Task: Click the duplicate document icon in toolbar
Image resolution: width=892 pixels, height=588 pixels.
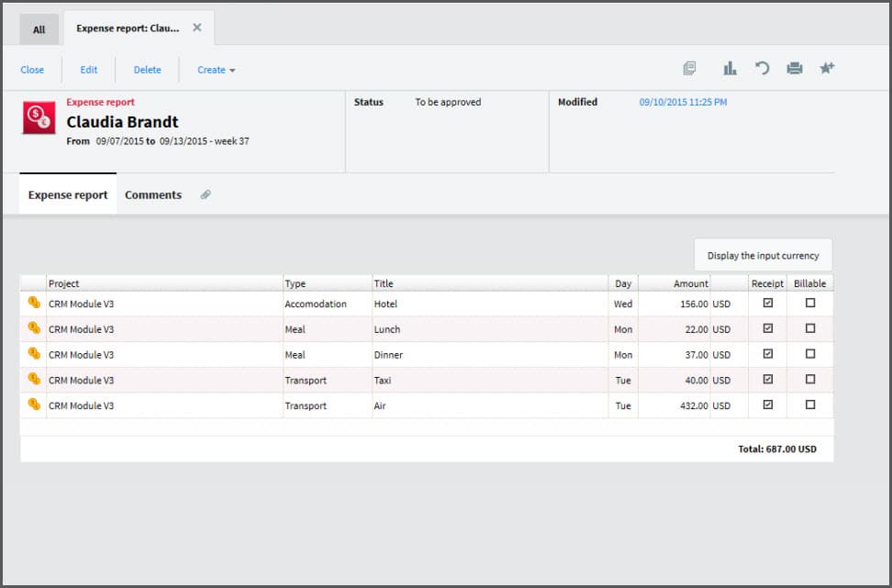Action: [x=690, y=69]
